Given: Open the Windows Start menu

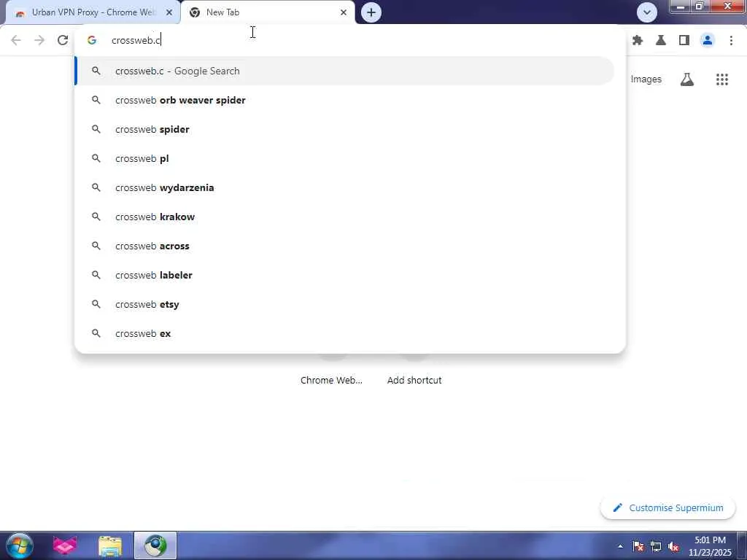Looking at the screenshot, I should click(x=20, y=545).
